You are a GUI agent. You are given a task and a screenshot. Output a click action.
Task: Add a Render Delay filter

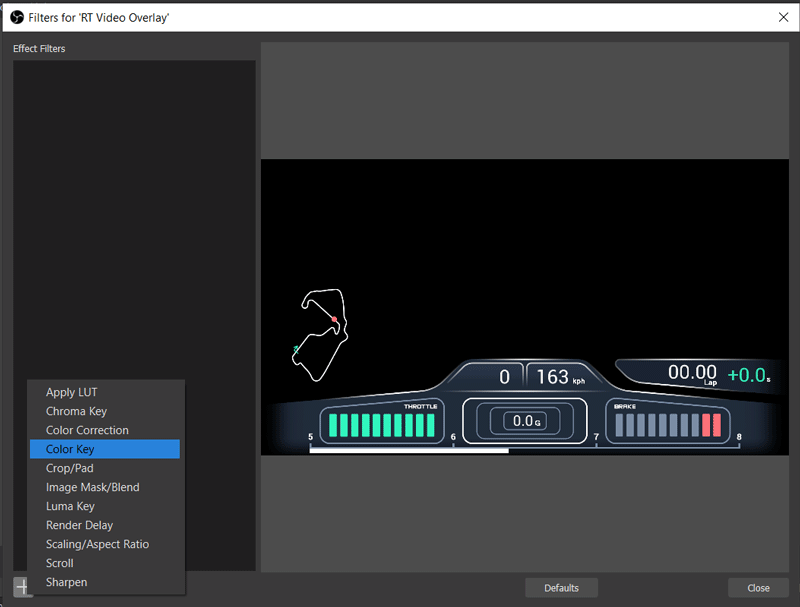79,525
